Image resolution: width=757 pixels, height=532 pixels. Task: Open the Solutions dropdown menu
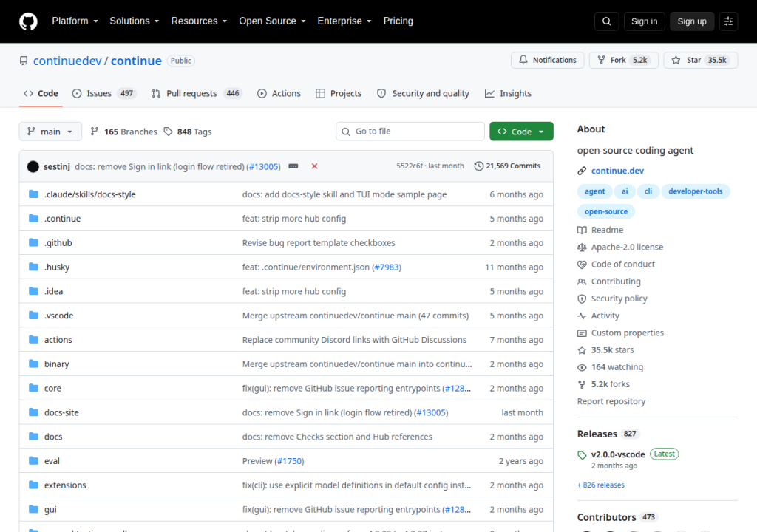(135, 21)
